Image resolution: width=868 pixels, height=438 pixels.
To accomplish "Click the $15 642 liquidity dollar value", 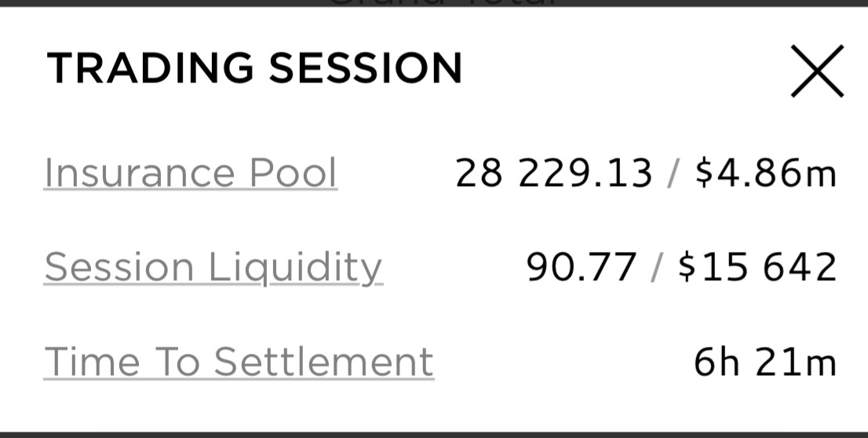I will (757, 267).
